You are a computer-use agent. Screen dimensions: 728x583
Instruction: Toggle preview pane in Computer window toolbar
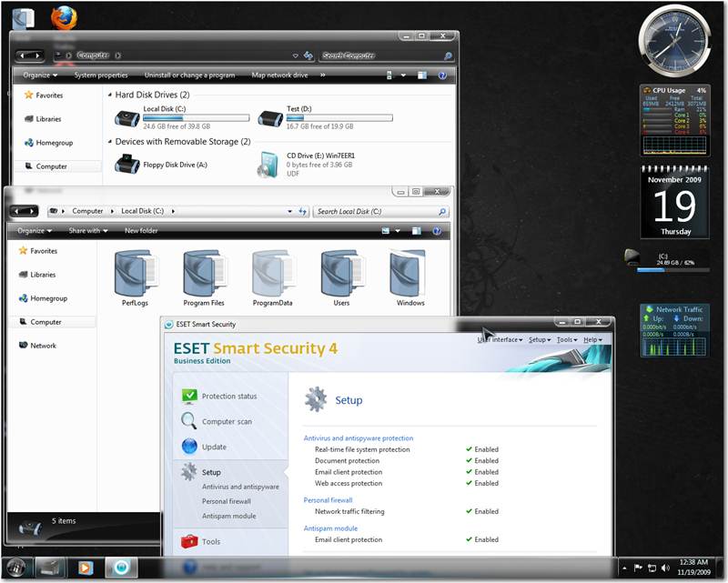coord(422,75)
